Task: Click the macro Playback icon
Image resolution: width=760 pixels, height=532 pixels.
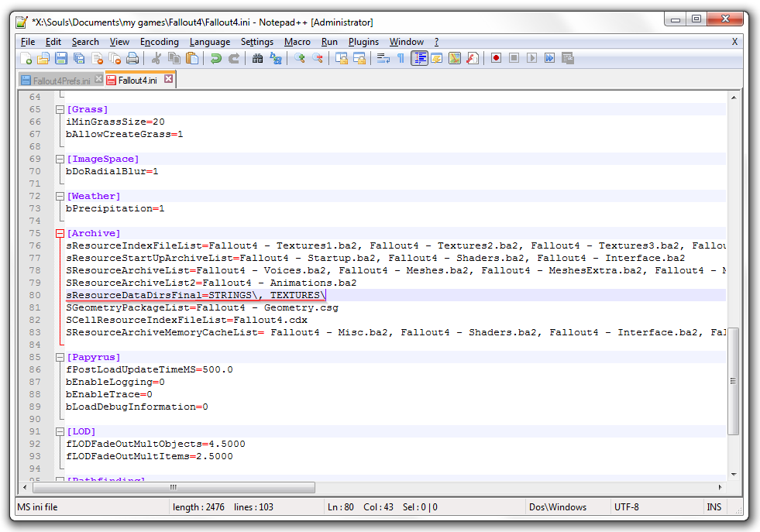Action: tap(531, 58)
